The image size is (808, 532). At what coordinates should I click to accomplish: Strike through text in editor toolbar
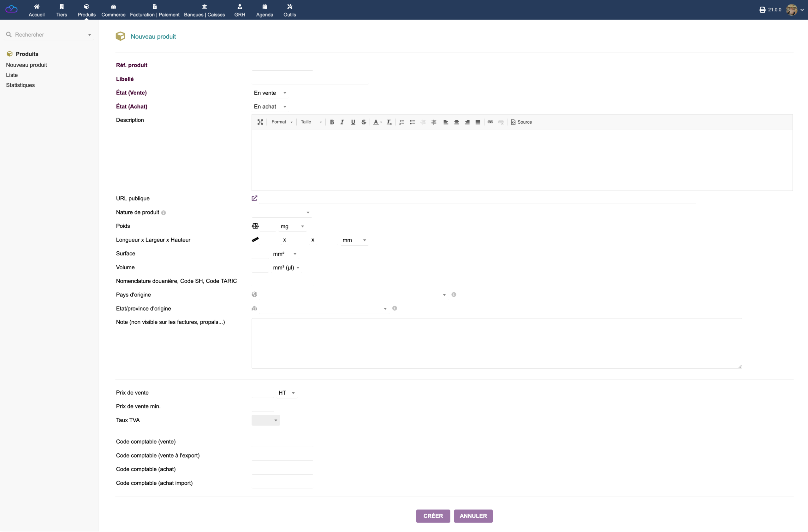[x=364, y=122]
